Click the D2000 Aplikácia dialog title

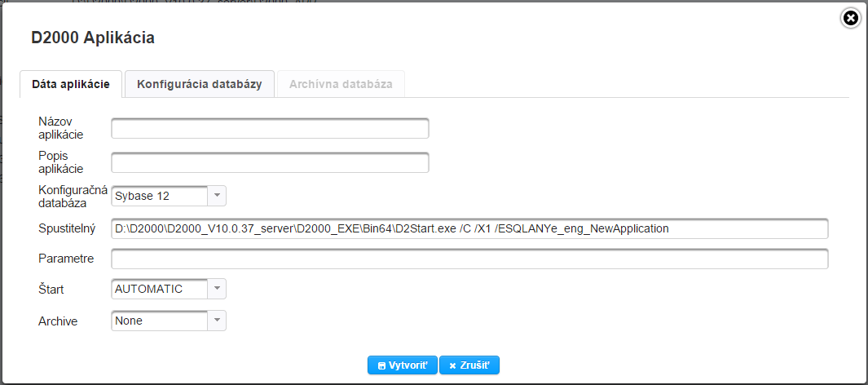tap(93, 38)
